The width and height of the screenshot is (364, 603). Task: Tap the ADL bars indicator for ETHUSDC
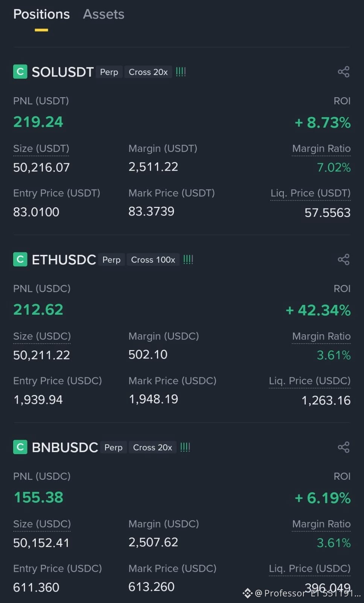tap(188, 259)
